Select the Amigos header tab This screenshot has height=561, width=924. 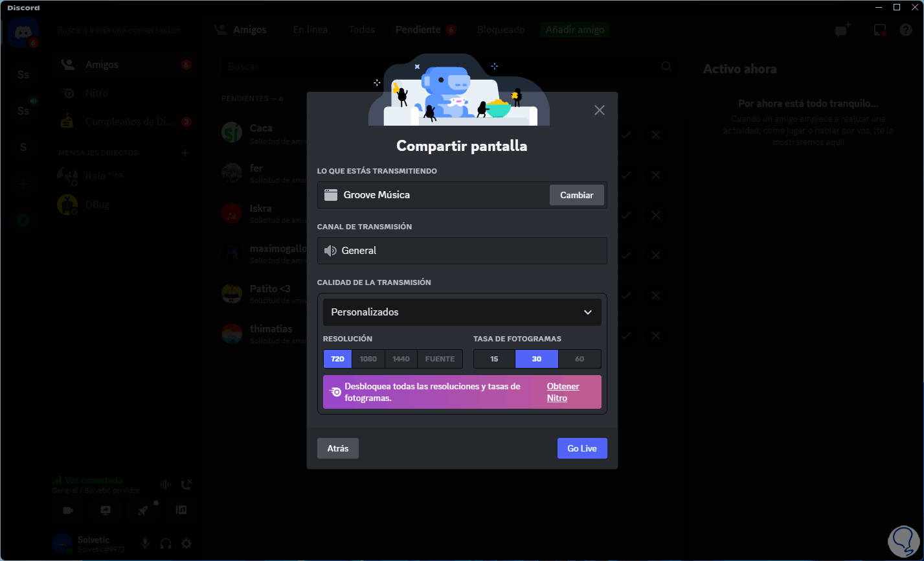[x=249, y=30]
